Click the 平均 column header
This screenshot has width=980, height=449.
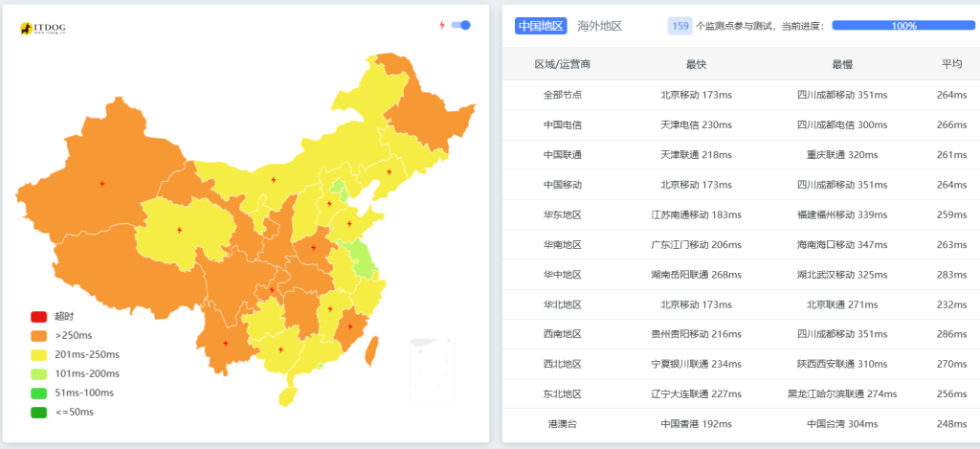(x=951, y=64)
